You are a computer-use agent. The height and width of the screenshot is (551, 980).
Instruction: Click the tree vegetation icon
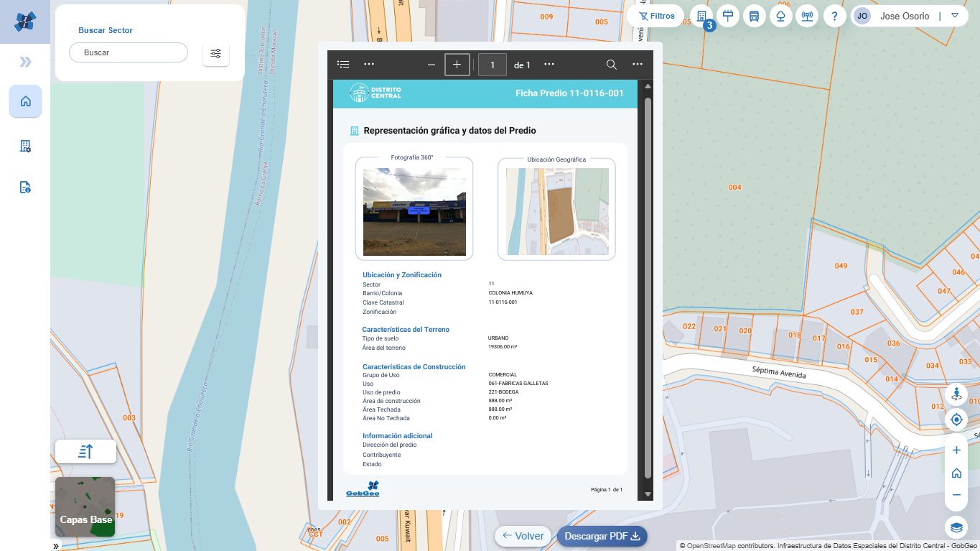tap(781, 17)
